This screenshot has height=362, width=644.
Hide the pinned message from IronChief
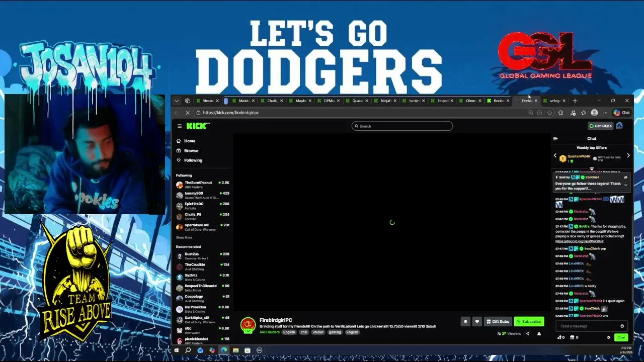pos(626,177)
